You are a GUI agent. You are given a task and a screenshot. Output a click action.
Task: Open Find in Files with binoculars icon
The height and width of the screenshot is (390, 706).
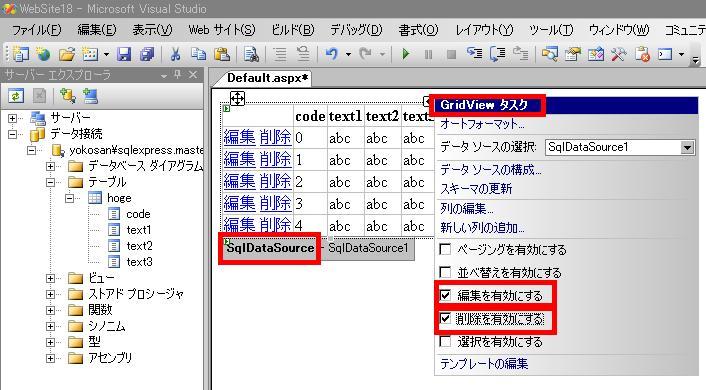(251, 54)
